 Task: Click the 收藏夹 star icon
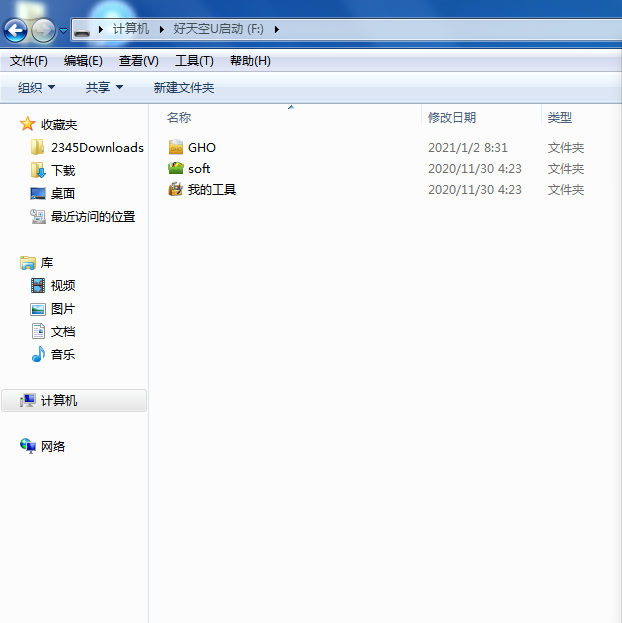[x=27, y=124]
